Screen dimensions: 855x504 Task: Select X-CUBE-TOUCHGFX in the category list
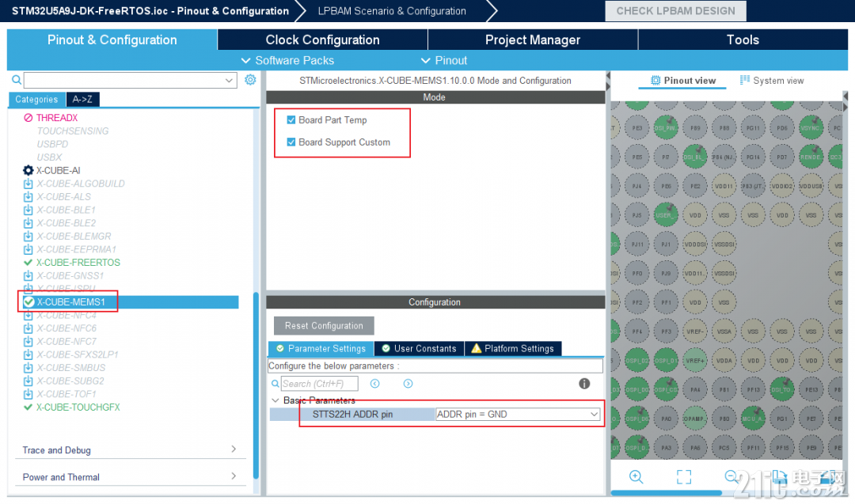(x=78, y=407)
